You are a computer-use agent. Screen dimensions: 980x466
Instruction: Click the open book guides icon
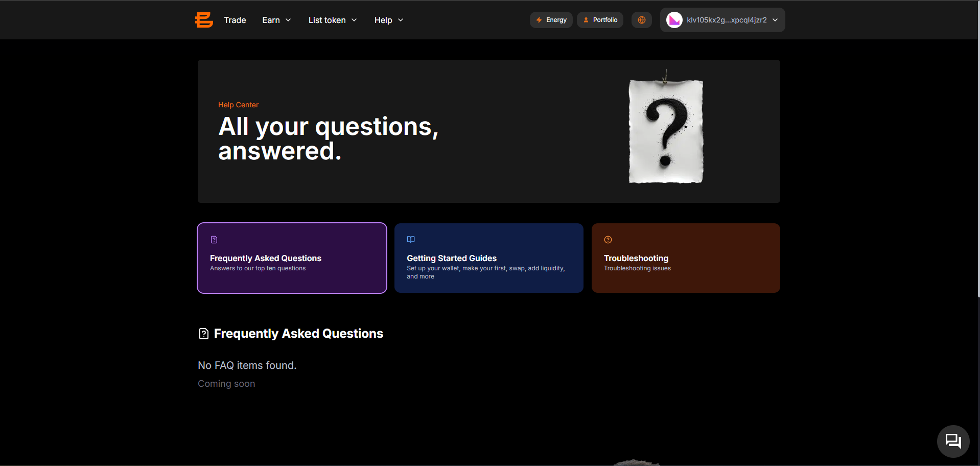(x=411, y=240)
